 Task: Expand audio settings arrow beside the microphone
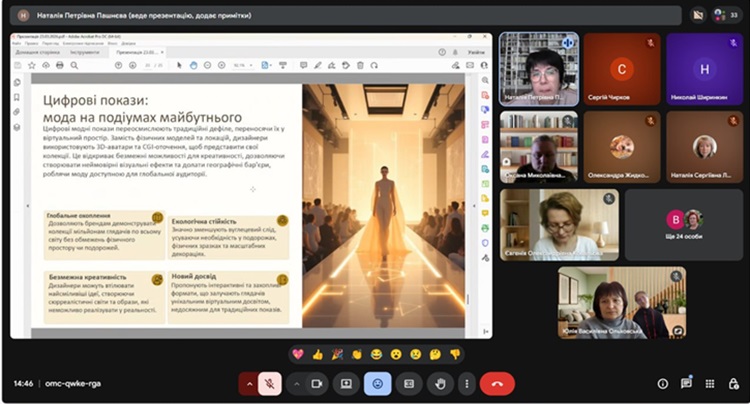tap(247, 383)
